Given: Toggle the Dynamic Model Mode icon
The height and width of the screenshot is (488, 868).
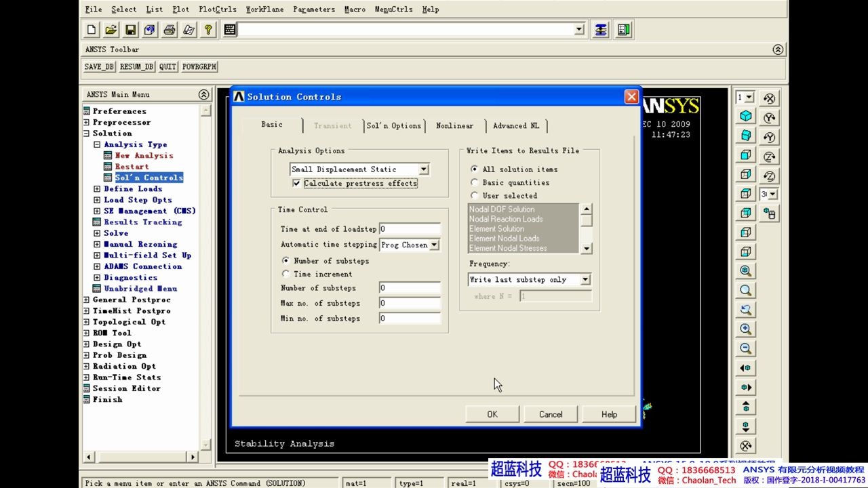Looking at the screenshot, I should (x=770, y=213).
